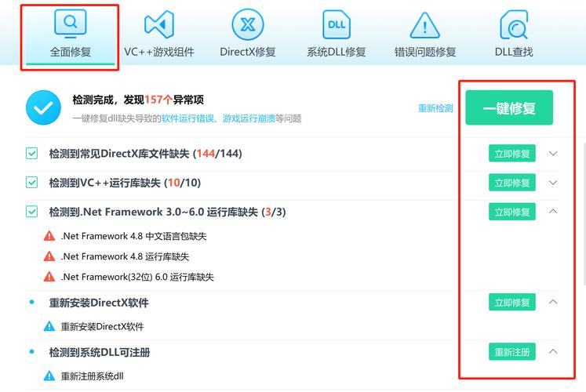Collapse the .Net Framework 运行库缺失 section
This screenshot has height=392, width=586.
click(x=553, y=212)
